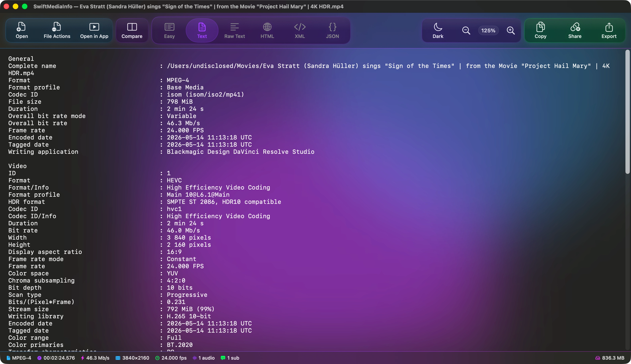Show the JSON output tab

[x=332, y=30]
